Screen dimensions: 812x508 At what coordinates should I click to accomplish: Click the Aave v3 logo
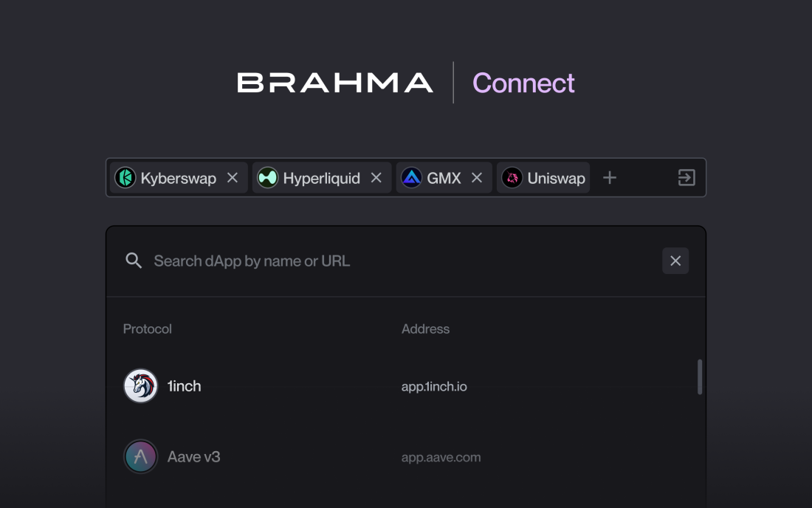pyautogui.click(x=140, y=456)
